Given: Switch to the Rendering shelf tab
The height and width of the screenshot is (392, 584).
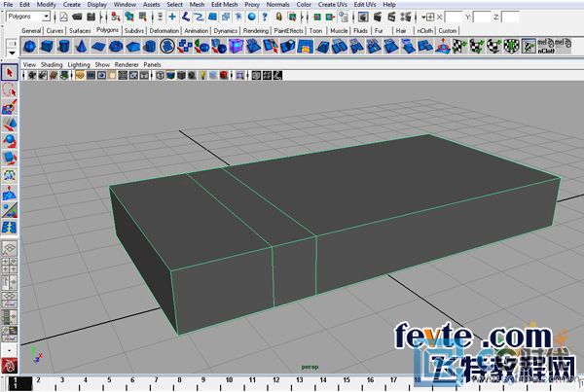Looking at the screenshot, I should tap(256, 30).
